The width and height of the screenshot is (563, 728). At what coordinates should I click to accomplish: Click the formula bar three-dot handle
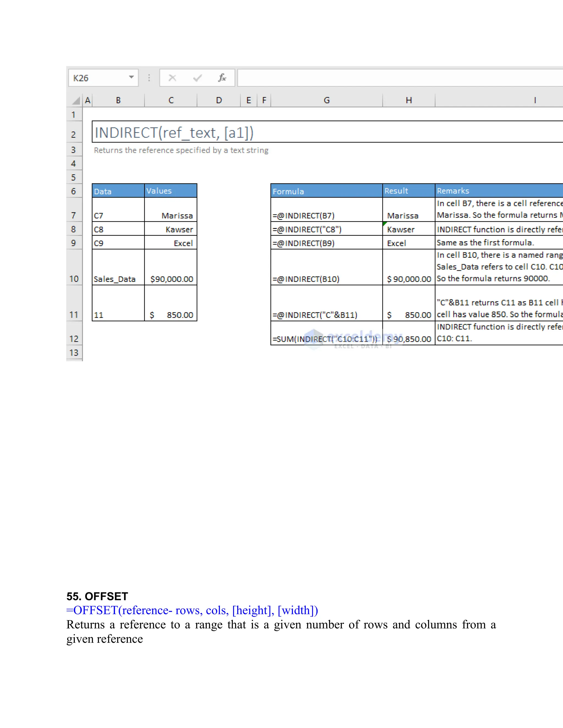click(x=149, y=78)
